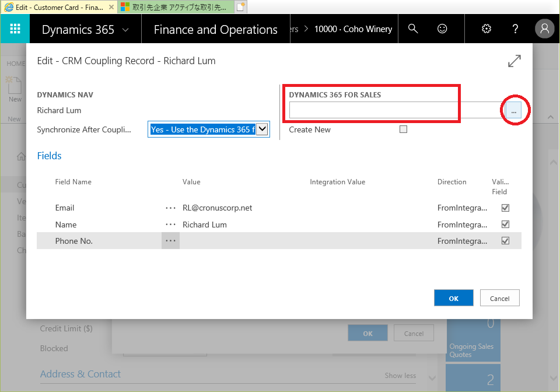560x392 pixels.
Task: Toggle Email validate field checkbox
Action: (x=505, y=208)
